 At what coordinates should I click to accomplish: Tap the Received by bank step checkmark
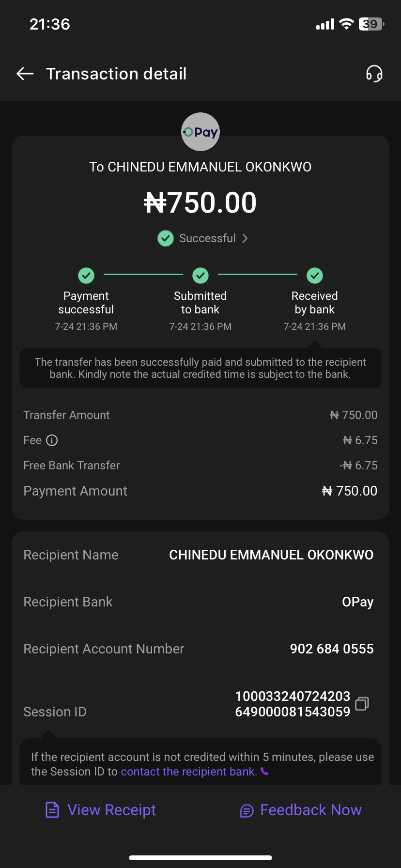click(x=315, y=276)
